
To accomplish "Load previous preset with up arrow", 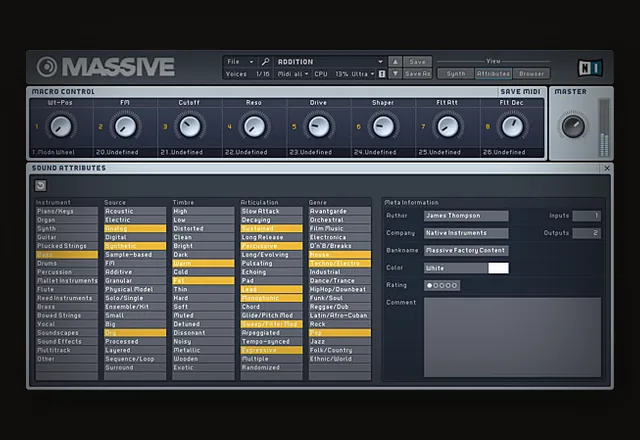I will coord(395,62).
